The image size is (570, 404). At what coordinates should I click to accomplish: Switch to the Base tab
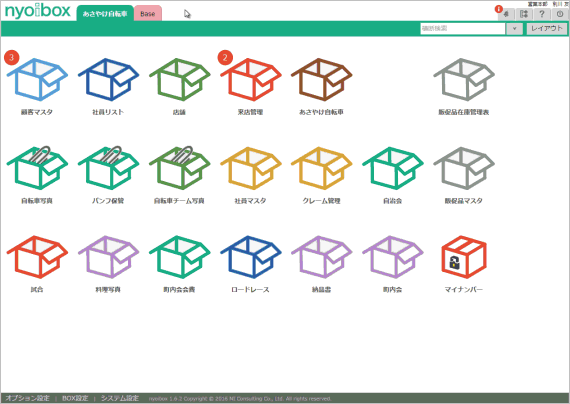tap(148, 14)
